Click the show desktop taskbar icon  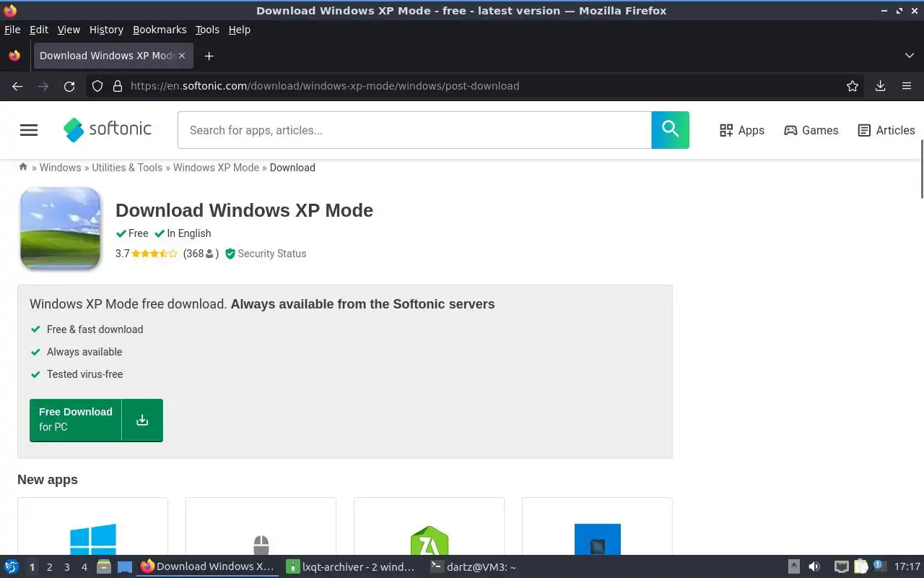click(x=125, y=567)
